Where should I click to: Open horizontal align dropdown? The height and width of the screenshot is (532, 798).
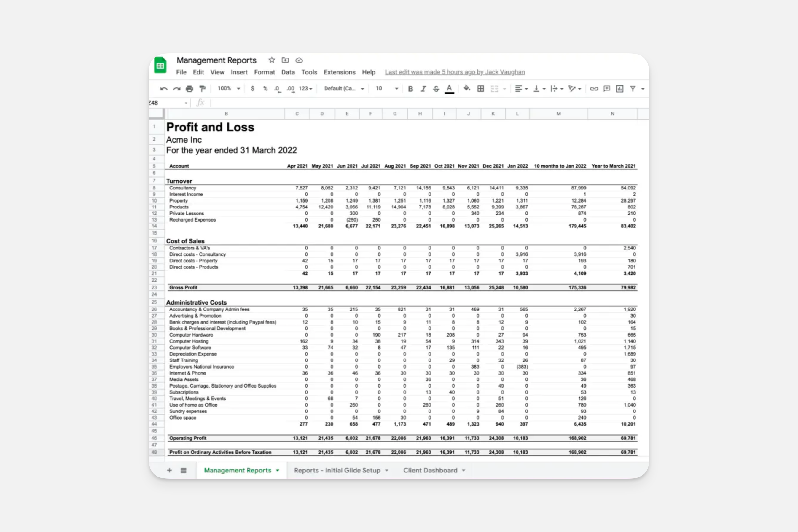pyautogui.click(x=521, y=89)
